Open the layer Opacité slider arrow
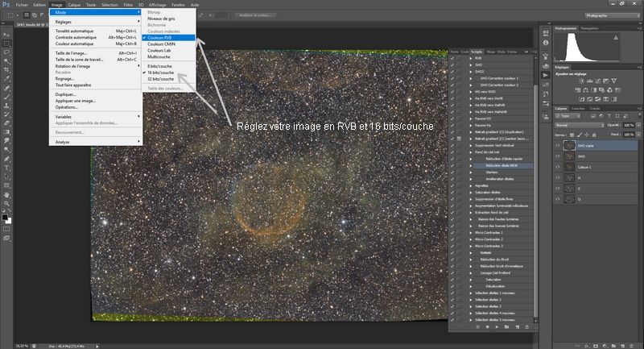The width and height of the screenshot is (644, 349). tap(638, 125)
